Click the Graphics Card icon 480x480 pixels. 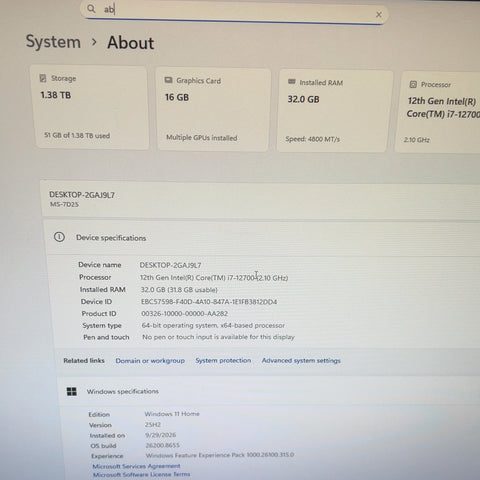[168, 80]
